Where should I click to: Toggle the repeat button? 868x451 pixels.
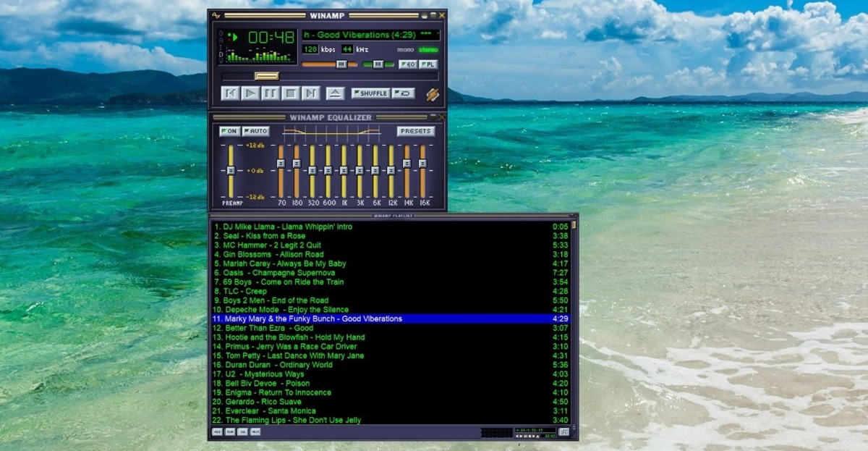(x=404, y=93)
